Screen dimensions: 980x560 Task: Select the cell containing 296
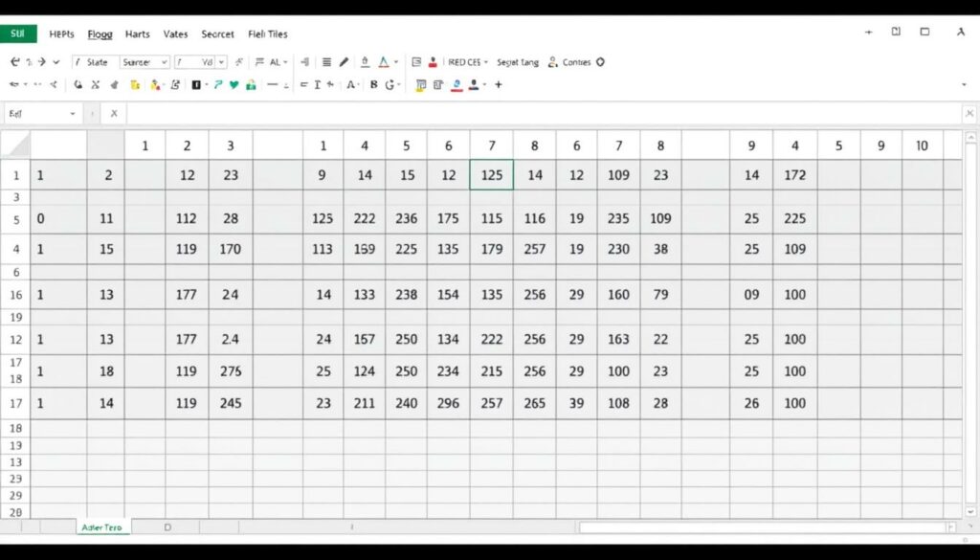(x=448, y=403)
